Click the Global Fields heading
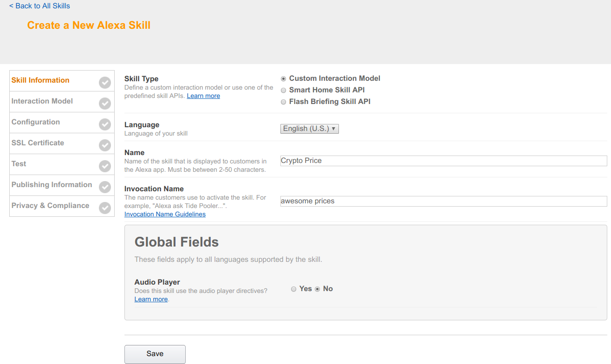 (x=176, y=242)
